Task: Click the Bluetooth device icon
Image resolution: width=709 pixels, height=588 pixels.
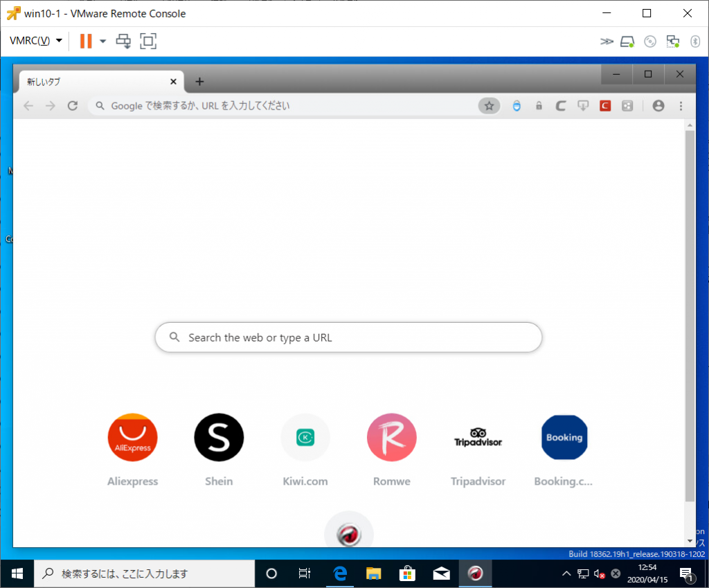Action: click(695, 42)
